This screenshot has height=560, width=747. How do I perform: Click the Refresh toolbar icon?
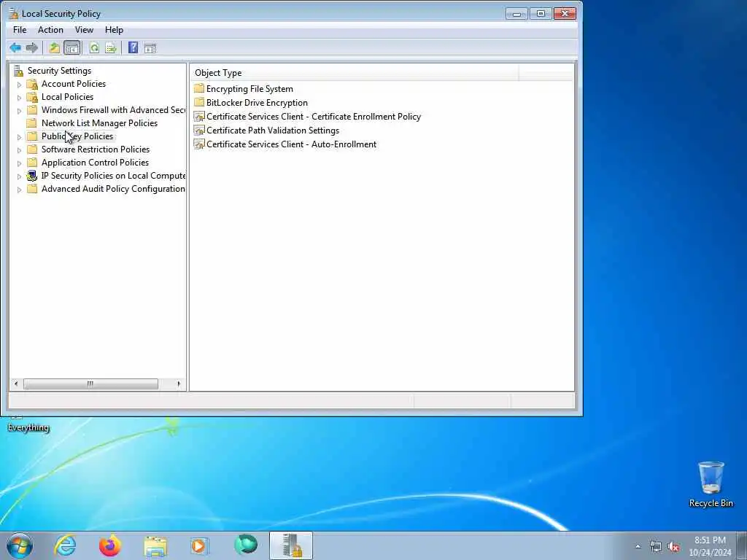coord(94,47)
